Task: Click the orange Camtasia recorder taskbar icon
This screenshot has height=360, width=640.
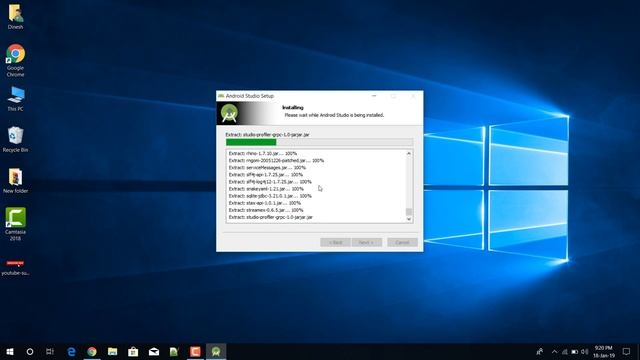Action: 195,351
